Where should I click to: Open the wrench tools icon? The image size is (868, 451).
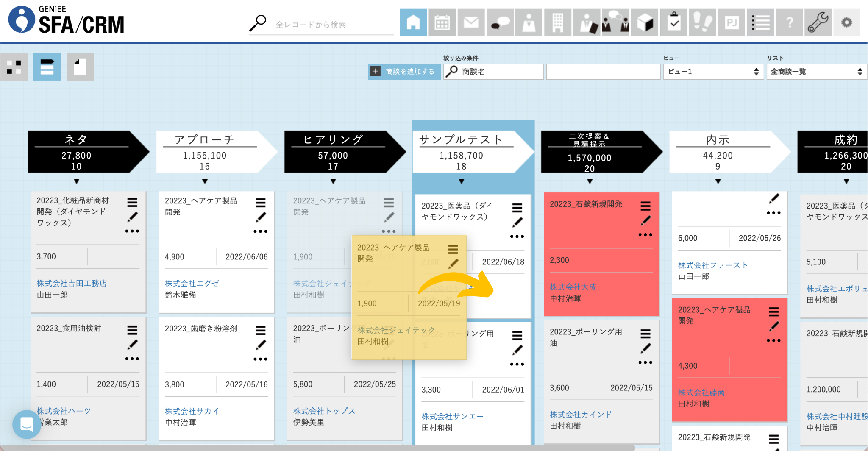(818, 22)
